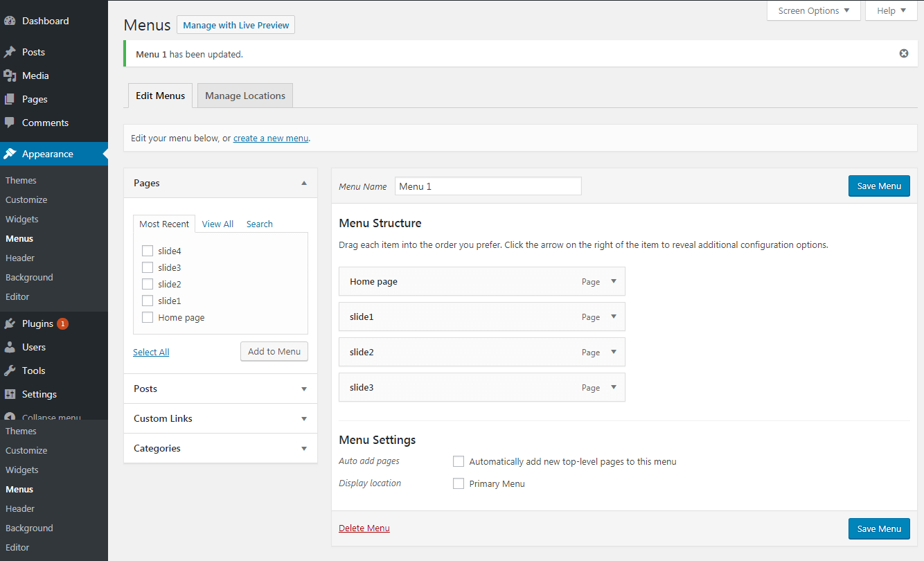Check the slide4 page checkbox
The width and height of the screenshot is (924, 561).
coord(148,251)
